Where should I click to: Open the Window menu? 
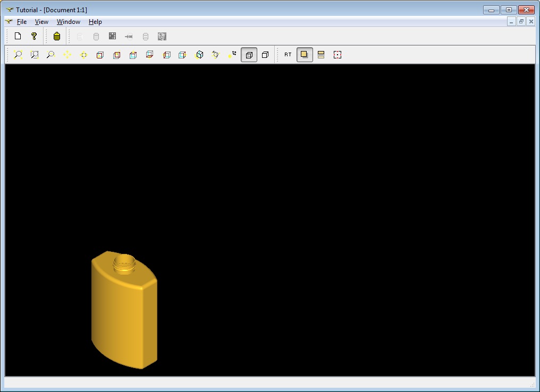[x=69, y=22]
